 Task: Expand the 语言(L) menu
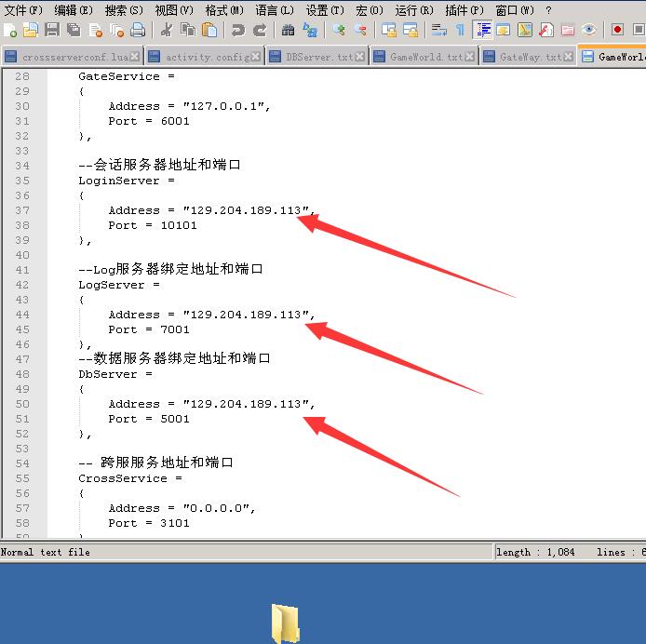click(274, 9)
